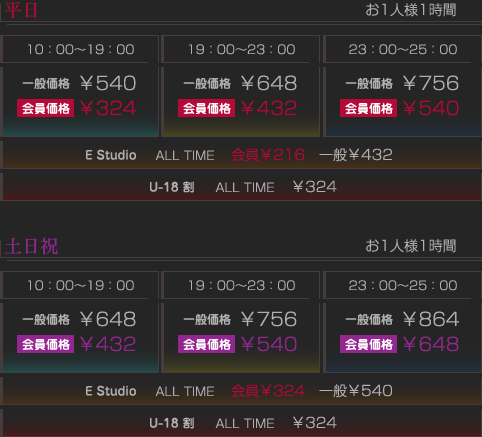Click the holiday general price ¥756
This screenshot has width=482, height=437.
269,319
